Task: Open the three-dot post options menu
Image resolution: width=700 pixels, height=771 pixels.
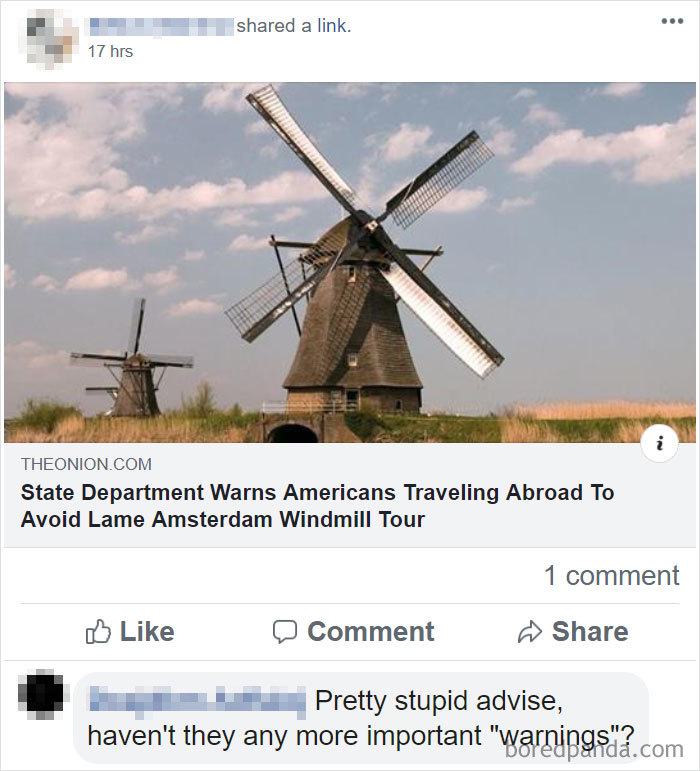Action: tap(672, 21)
